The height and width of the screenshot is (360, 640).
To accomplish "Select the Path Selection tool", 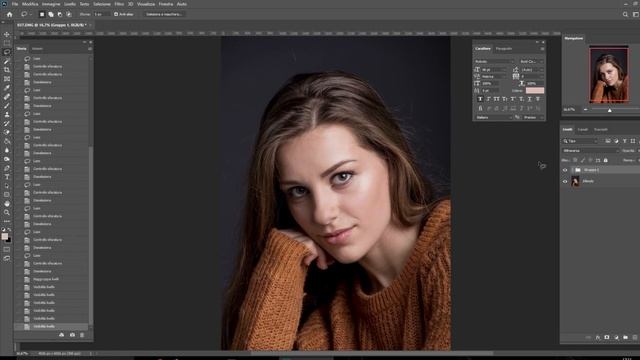I will click(7, 186).
